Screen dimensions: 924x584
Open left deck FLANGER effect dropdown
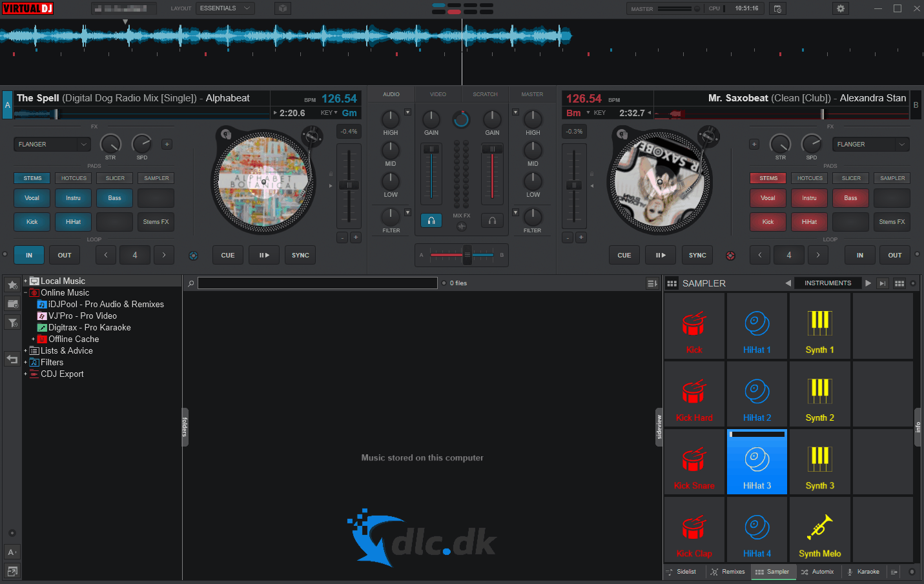point(52,145)
